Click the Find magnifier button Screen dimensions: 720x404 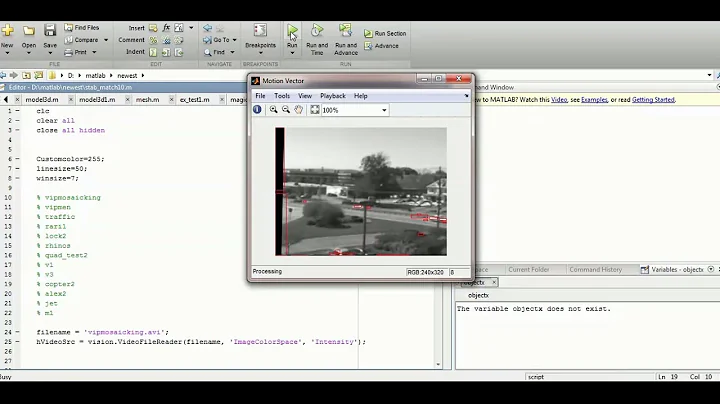pos(215,52)
